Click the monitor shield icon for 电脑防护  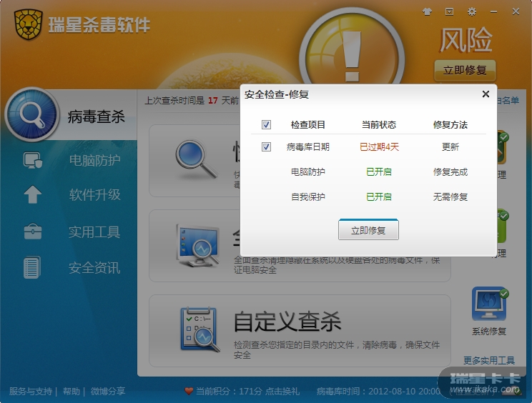(x=33, y=160)
